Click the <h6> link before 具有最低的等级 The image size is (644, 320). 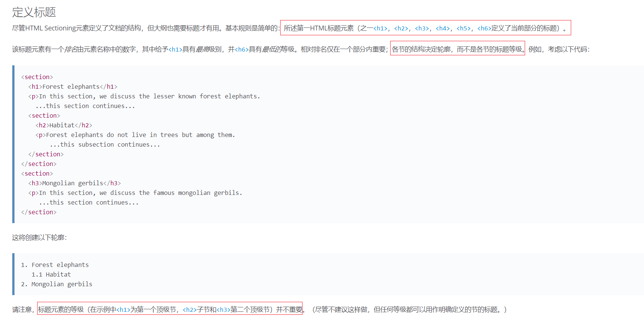coord(242,49)
